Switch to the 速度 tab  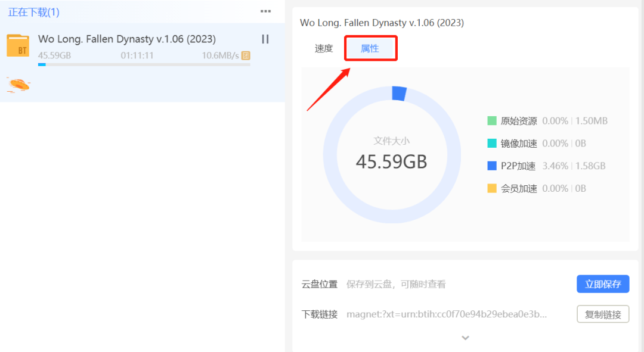coord(324,48)
